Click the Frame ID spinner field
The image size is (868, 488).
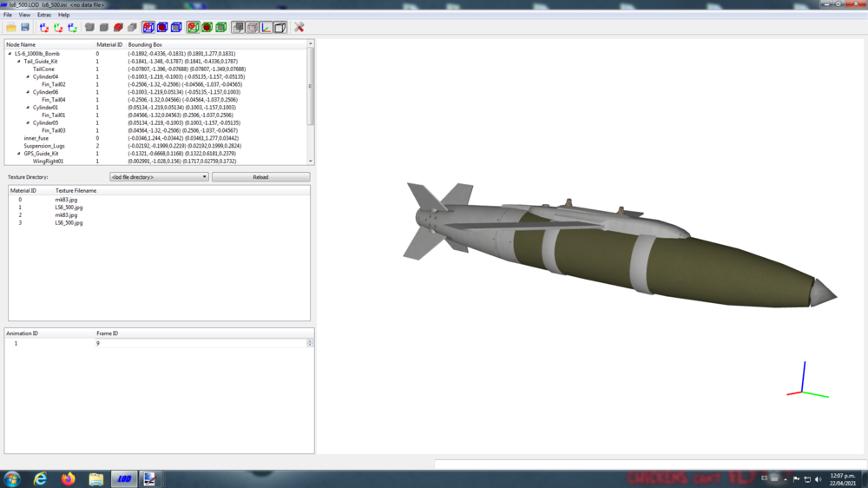click(x=204, y=344)
